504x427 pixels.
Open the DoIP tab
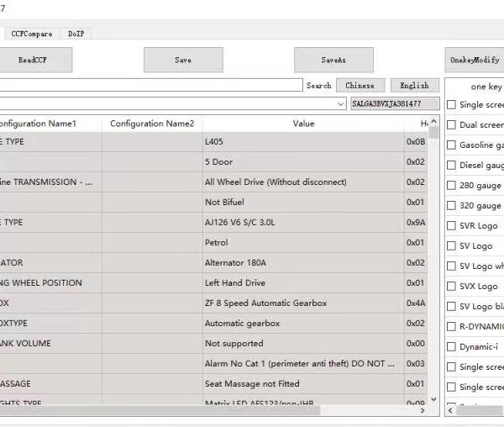point(76,34)
